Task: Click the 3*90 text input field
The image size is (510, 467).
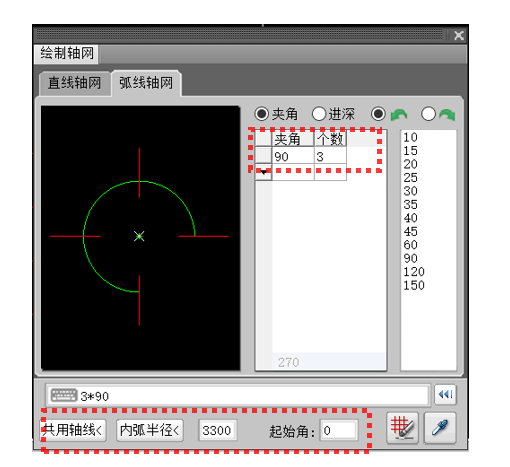Action: pyautogui.click(x=238, y=396)
